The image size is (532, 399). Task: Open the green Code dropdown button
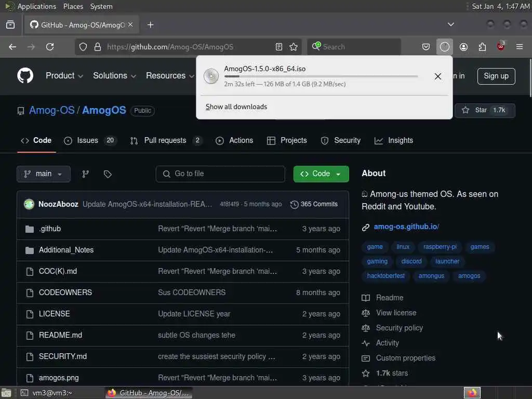point(321,174)
